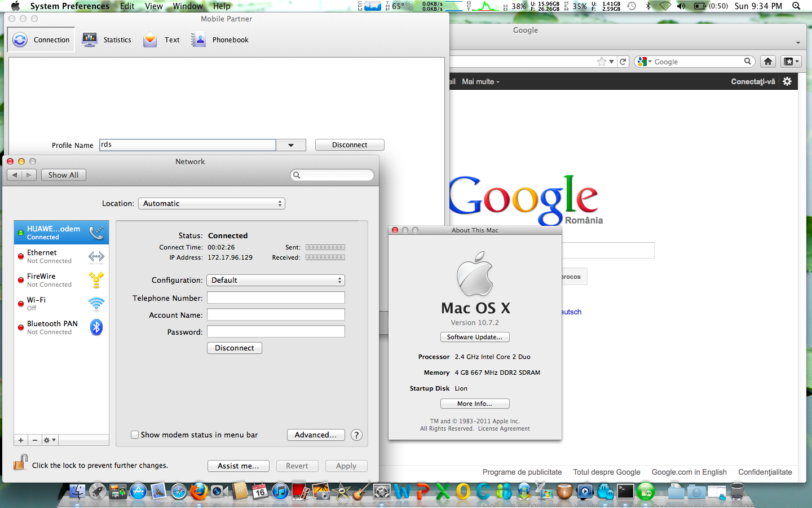812x508 pixels.
Task: Open the Configuration dropdown set to Default
Action: pyautogui.click(x=276, y=280)
